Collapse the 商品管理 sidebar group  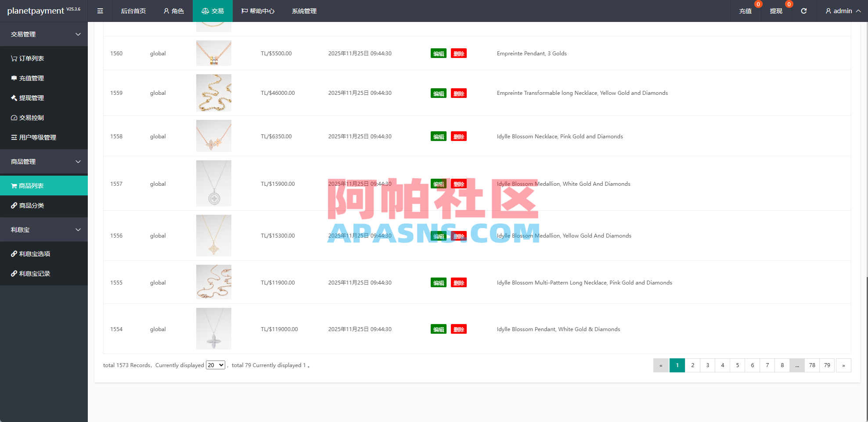coord(44,162)
